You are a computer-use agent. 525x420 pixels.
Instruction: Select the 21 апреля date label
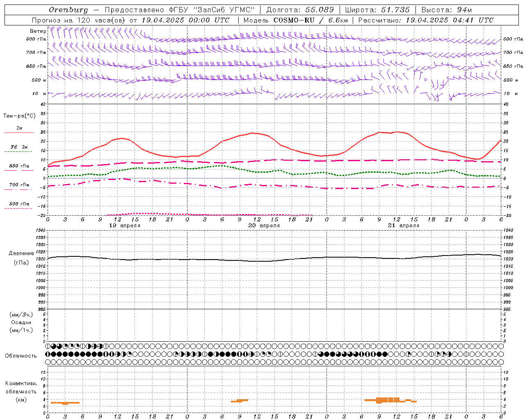(x=404, y=226)
